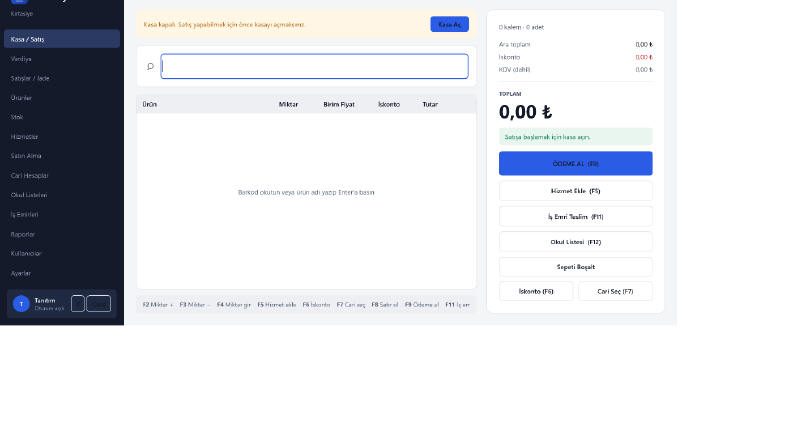This screenshot has width=793, height=446.
Task: Click the 'F3 Miktar −' shortcut hint
Action: pos(195,304)
